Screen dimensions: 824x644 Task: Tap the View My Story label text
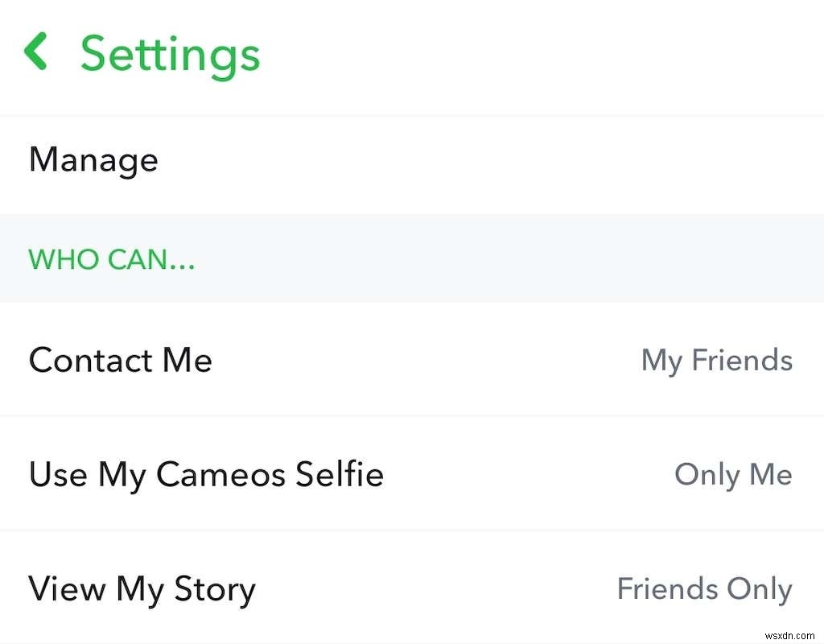[x=142, y=589]
